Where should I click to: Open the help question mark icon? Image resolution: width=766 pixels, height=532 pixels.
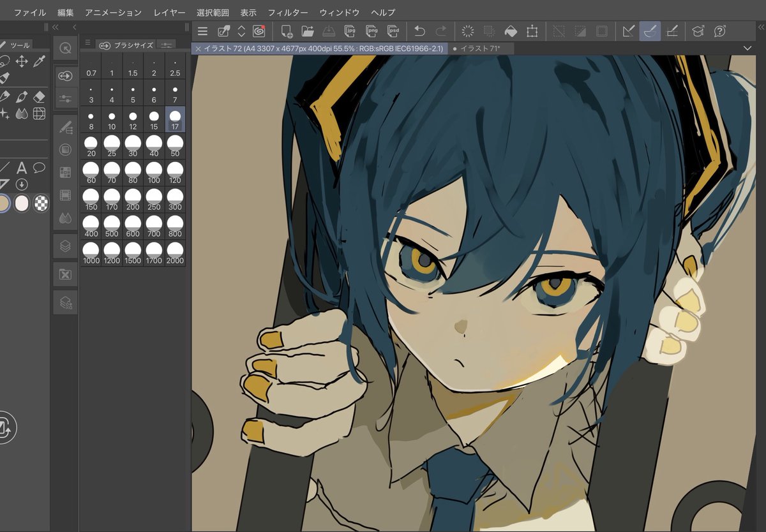point(720,31)
